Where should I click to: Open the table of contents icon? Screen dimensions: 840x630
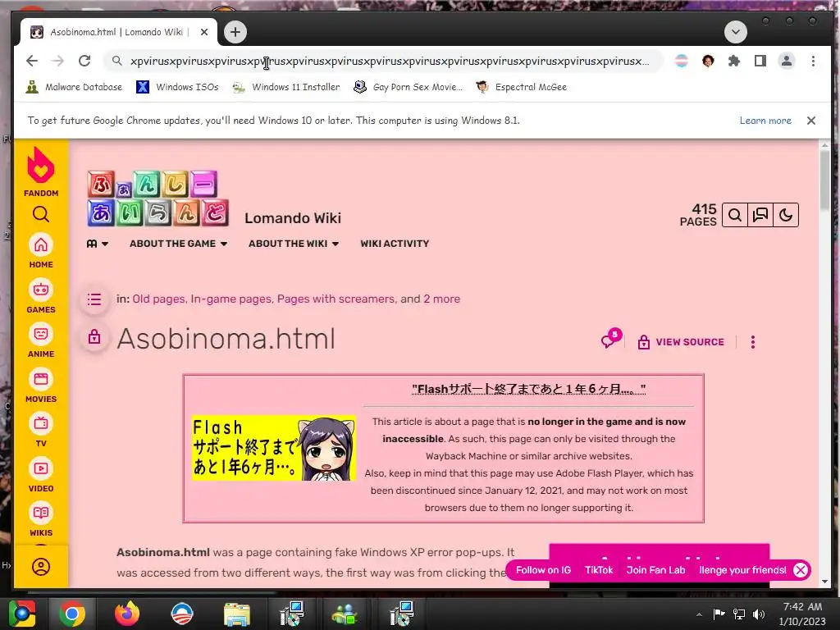(94, 299)
